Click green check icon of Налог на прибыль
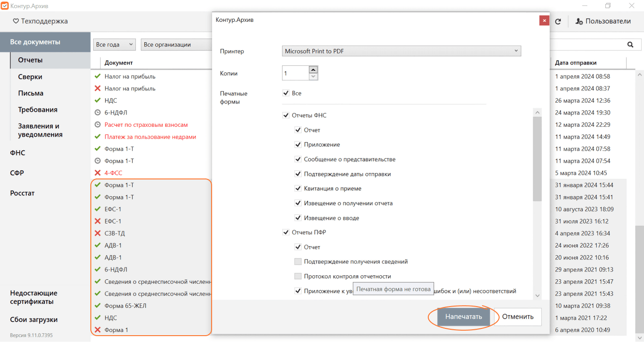Screen dimensions: 644x342 [97, 76]
